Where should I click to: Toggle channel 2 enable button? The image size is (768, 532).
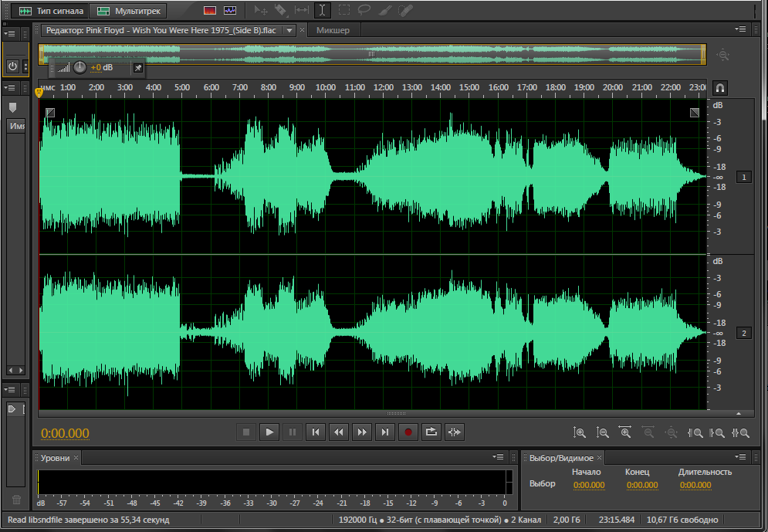[744, 333]
